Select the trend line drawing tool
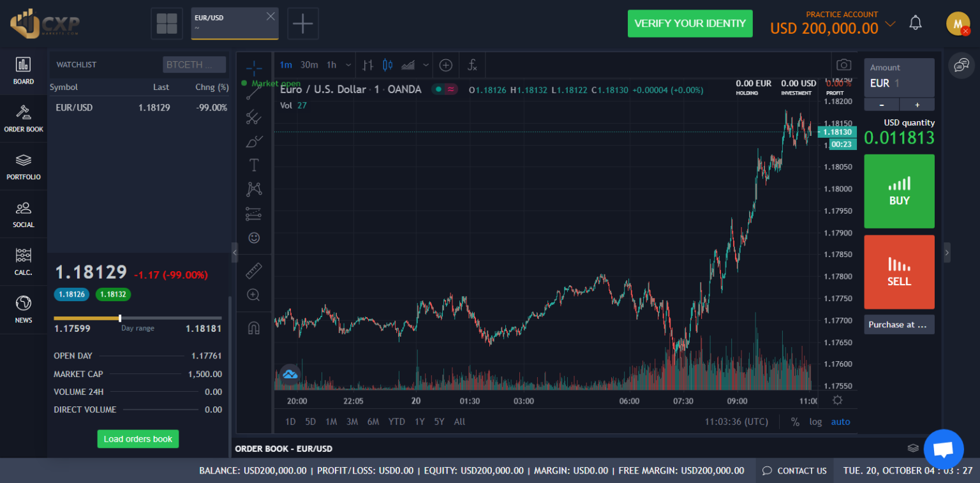Viewport: 980px width, 483px height. (254, 93)
